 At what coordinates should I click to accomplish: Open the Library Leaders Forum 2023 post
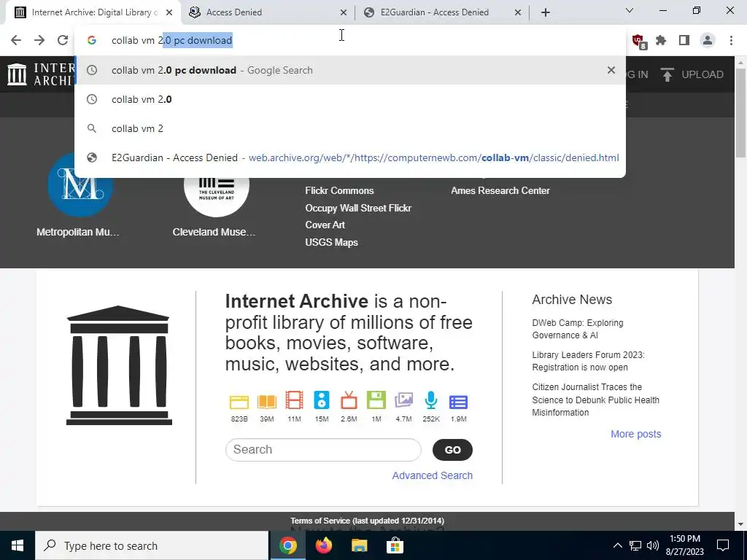[x=589, y=361]
